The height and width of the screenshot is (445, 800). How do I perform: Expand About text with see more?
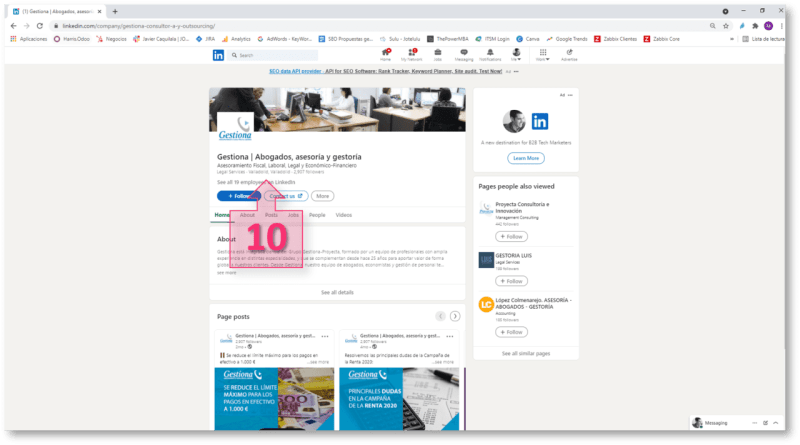227,273
